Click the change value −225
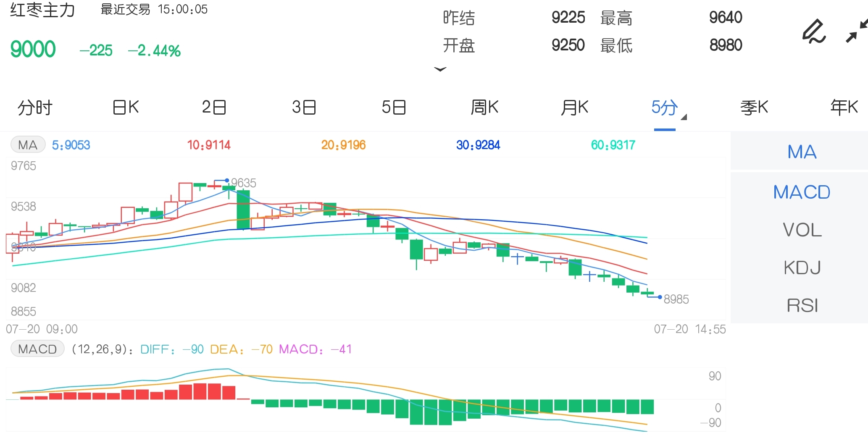Viewport: 868px width, 438px height. point(96,50)
